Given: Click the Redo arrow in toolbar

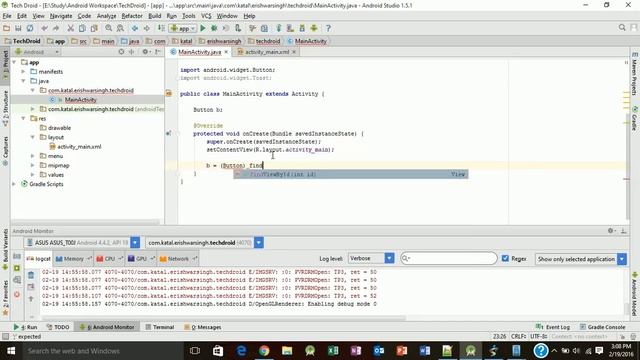Looking at the screenshot, I should pos(56,28).
